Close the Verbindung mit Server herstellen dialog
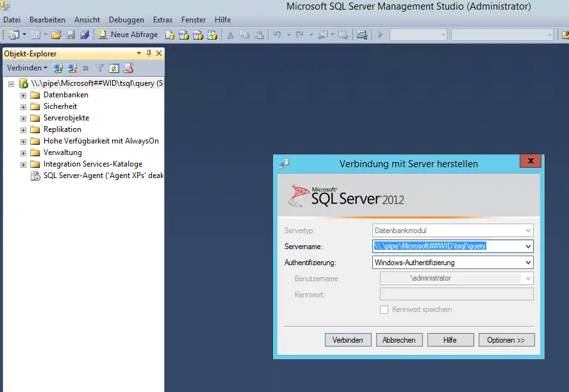 [531, 161]
